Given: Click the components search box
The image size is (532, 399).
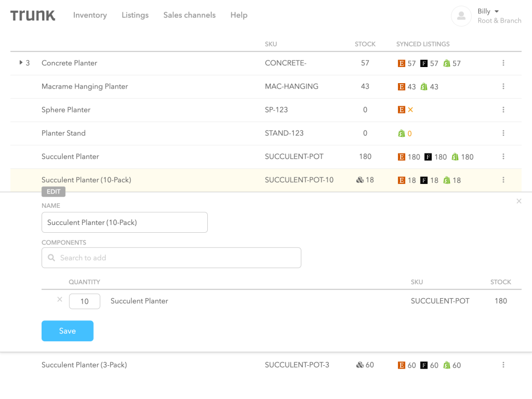Looking at the screenshot, I should (171, 258).
